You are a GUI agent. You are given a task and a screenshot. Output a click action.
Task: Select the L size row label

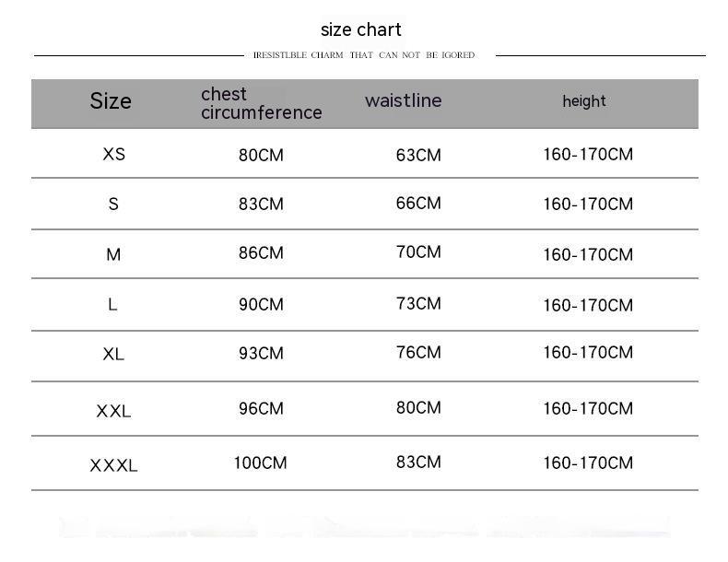(x=112, y=304)
